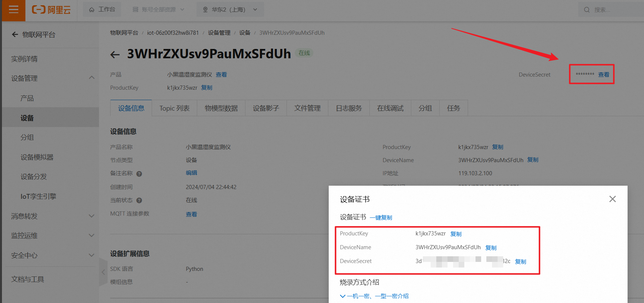644x303 pixels.
Task: Click the back arrow beside the device name
Action: pos(115,55)
